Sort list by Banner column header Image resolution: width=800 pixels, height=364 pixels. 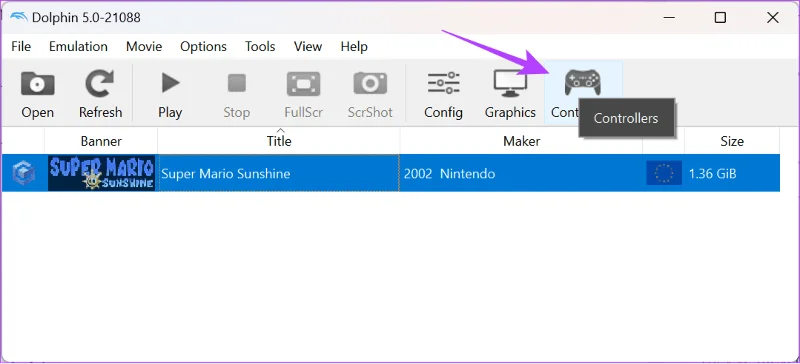pos(101,141)
